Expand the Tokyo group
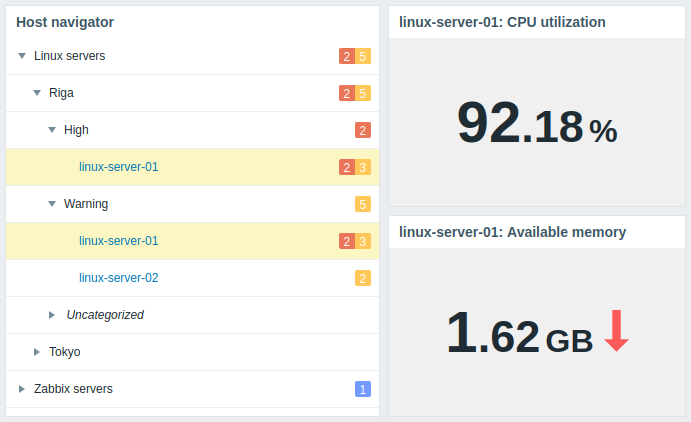691x422 pixels. click(x=37, y=352)
